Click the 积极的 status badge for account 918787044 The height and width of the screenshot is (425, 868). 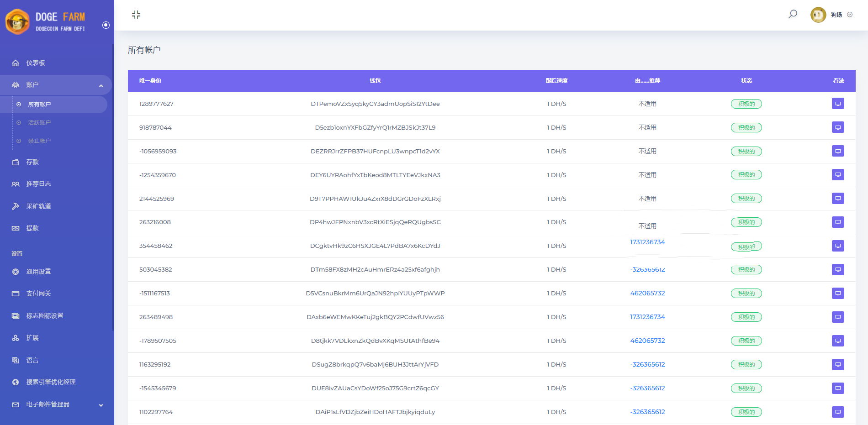click(746, 128)
